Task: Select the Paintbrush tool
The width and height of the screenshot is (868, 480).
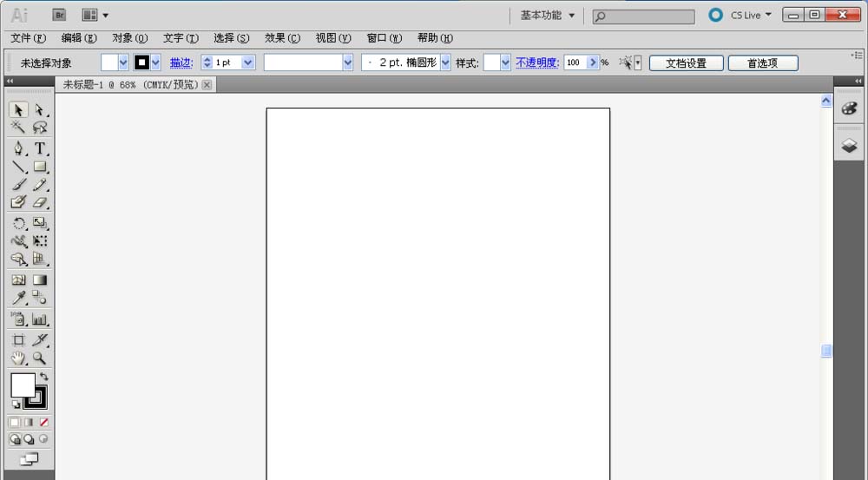Action: pos(18,184)
